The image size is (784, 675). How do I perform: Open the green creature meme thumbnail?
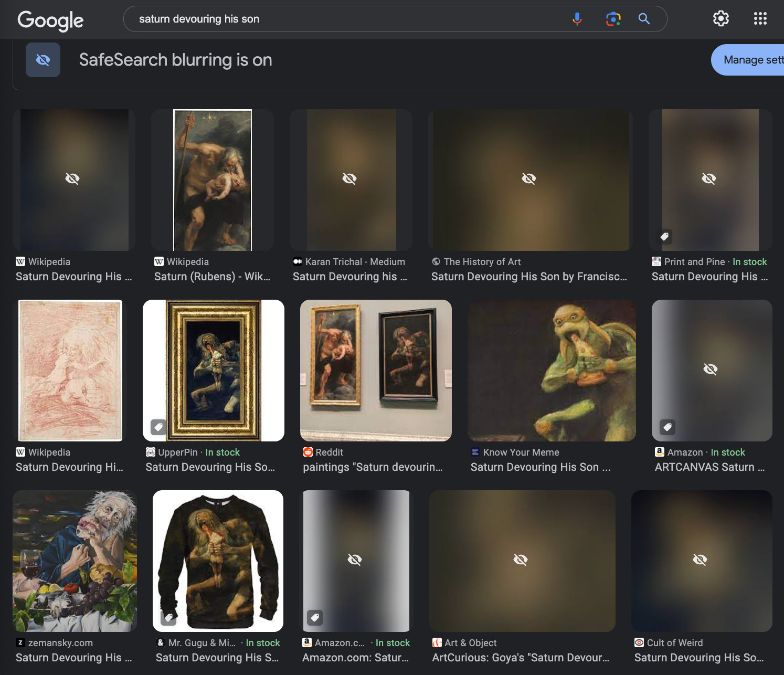pyautogui.click(x=552, y=371)
